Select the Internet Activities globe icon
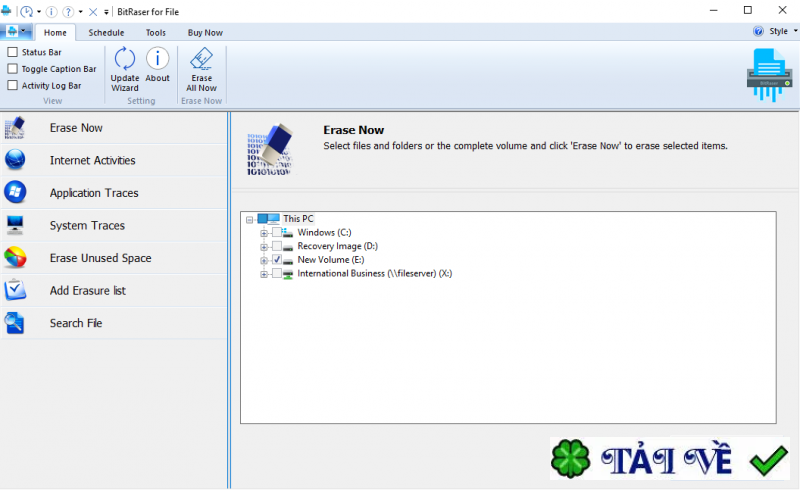The height and width of the screenshot is (490, 800). point(15,160)
